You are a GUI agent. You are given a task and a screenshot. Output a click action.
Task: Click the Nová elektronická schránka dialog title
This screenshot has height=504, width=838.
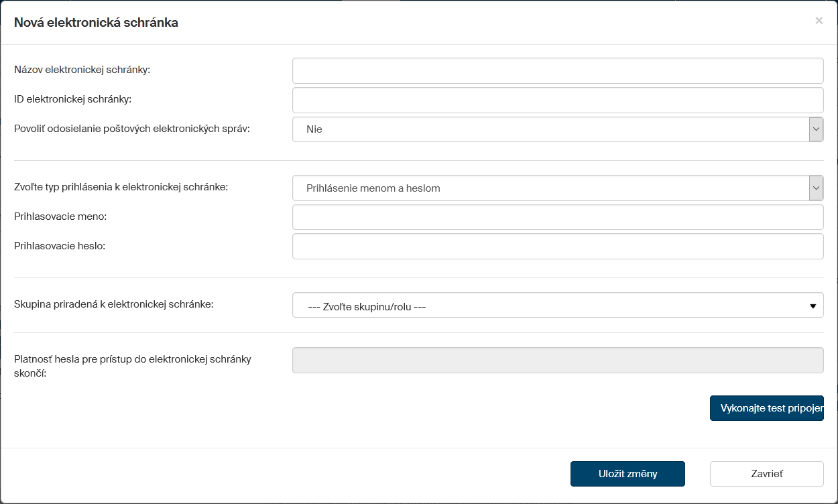pyautogui.click(x=96, y=23)
